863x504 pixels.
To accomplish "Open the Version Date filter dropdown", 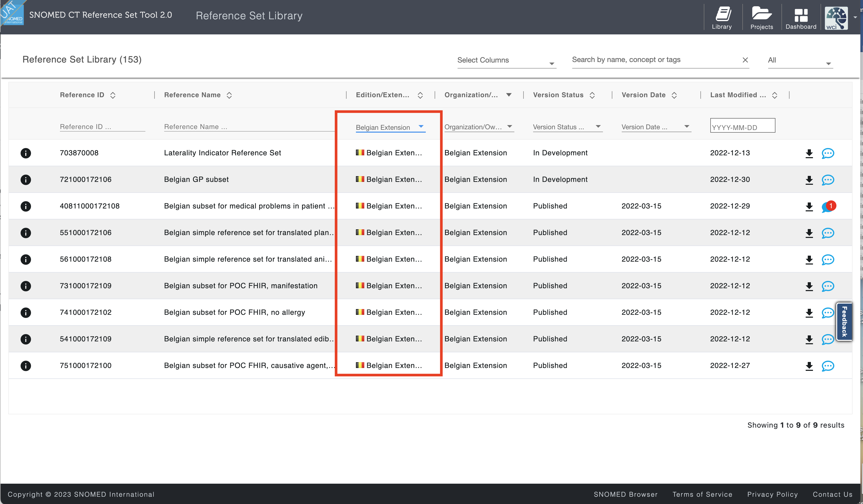I will pos(656,127).
